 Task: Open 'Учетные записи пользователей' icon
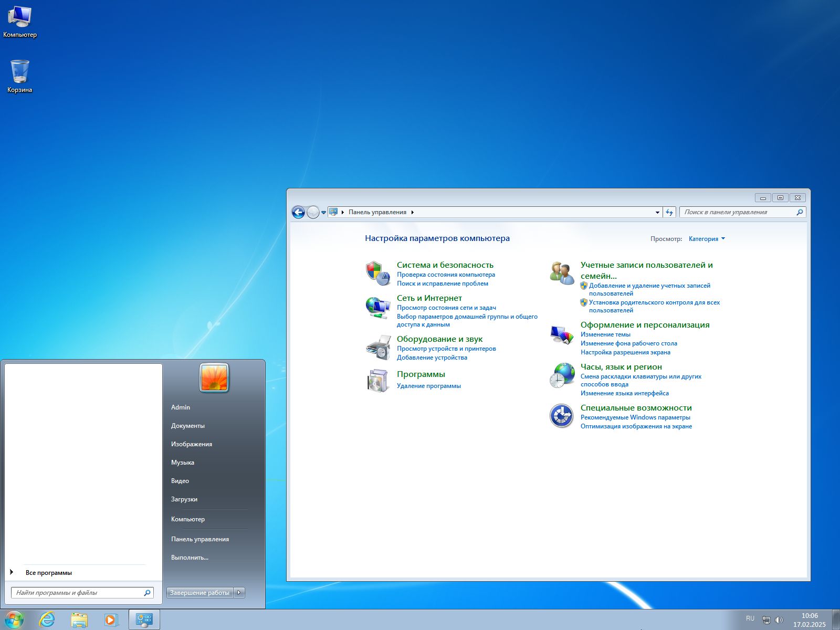tap(560, 272)
